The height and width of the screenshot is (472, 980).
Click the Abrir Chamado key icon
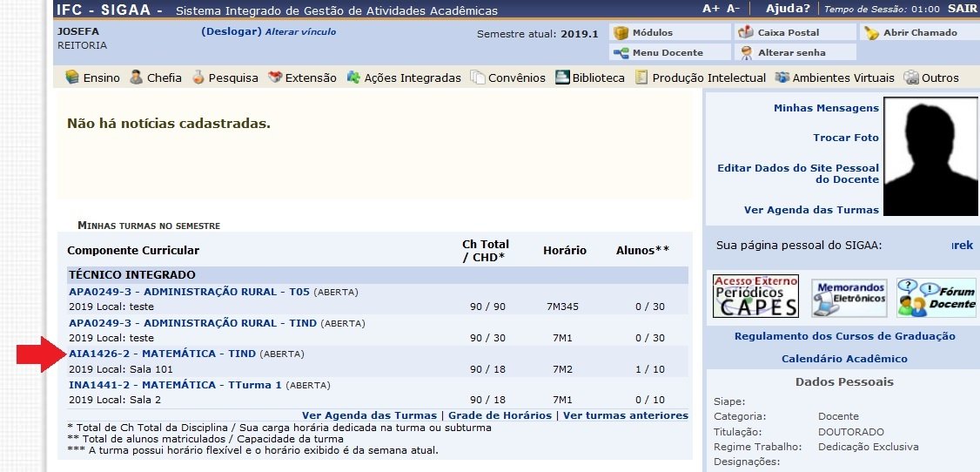[x=871, y=32]
